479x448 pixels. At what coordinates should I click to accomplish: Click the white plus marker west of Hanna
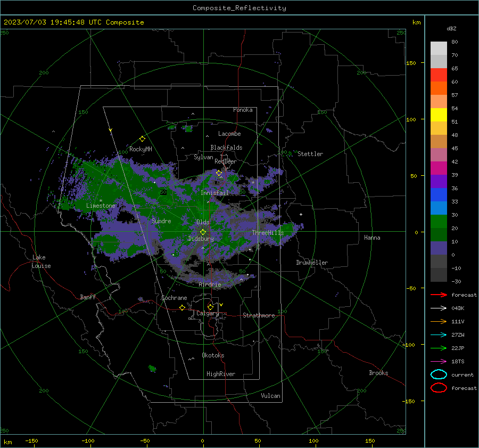301,214
